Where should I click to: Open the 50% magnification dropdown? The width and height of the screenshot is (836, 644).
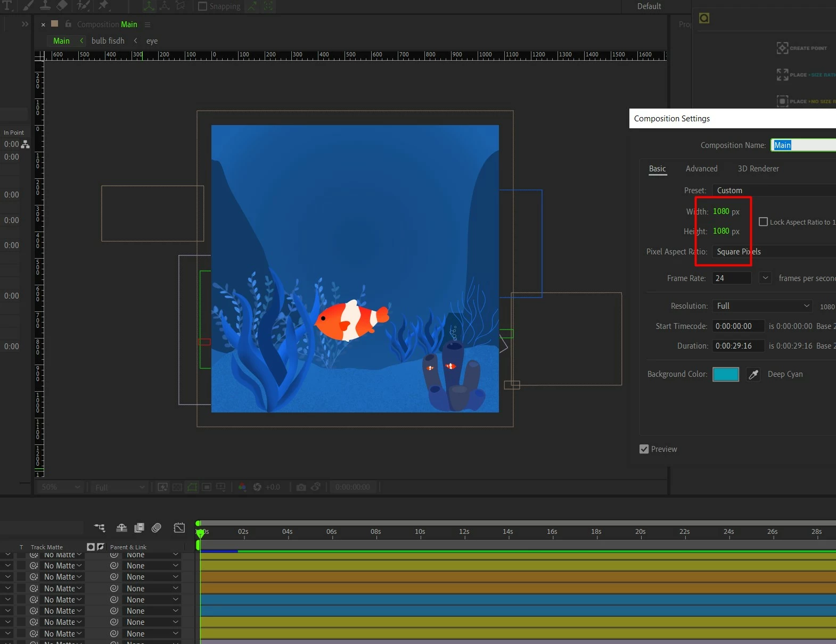(x=61, y=487)
